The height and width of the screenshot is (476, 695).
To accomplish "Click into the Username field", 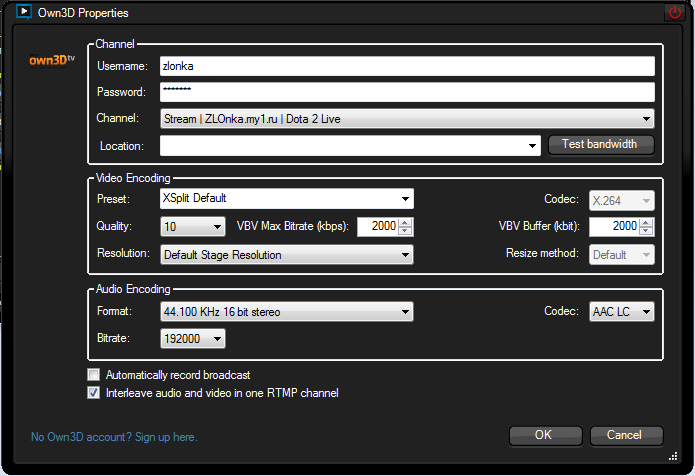I will [406, 66].
